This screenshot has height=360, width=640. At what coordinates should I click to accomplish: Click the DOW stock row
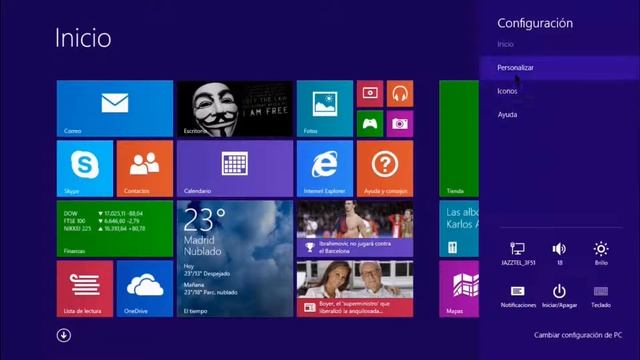pos(104,213)
